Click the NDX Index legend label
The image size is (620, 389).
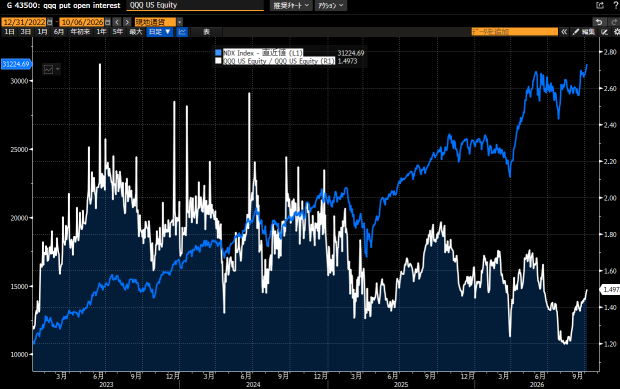point(263,53)
